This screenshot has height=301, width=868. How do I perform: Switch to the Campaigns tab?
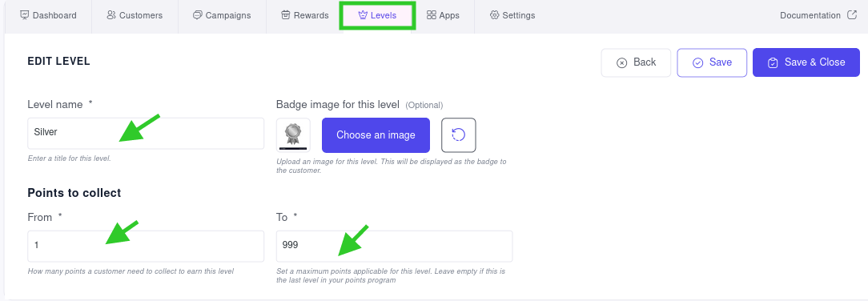click(x=222, y=15)
